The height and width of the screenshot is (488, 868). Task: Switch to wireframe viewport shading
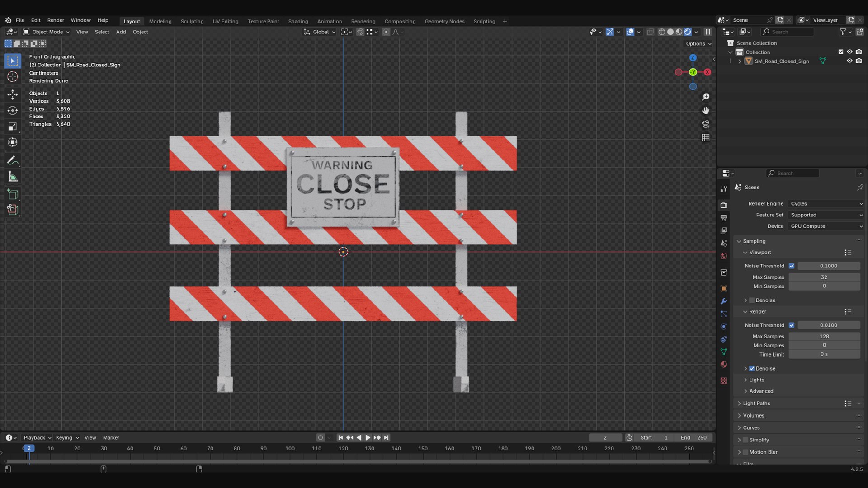662,32
